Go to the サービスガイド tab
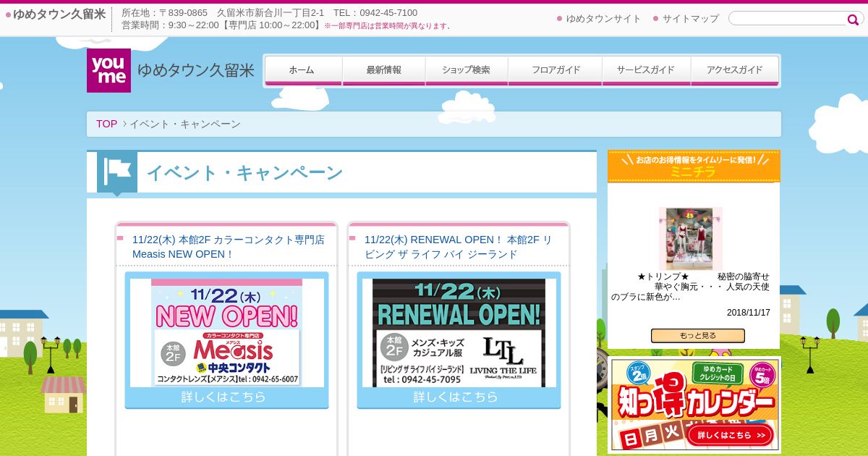Screen dimensions: 868x456 646,71
